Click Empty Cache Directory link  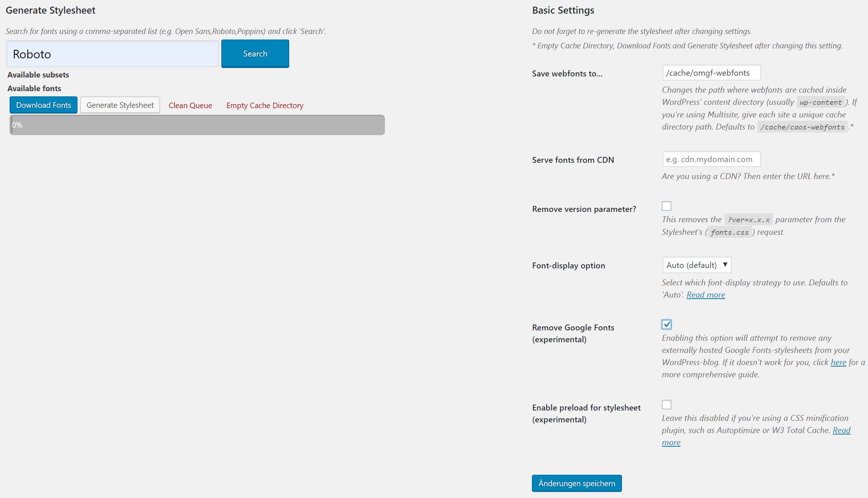click(264, 106)
